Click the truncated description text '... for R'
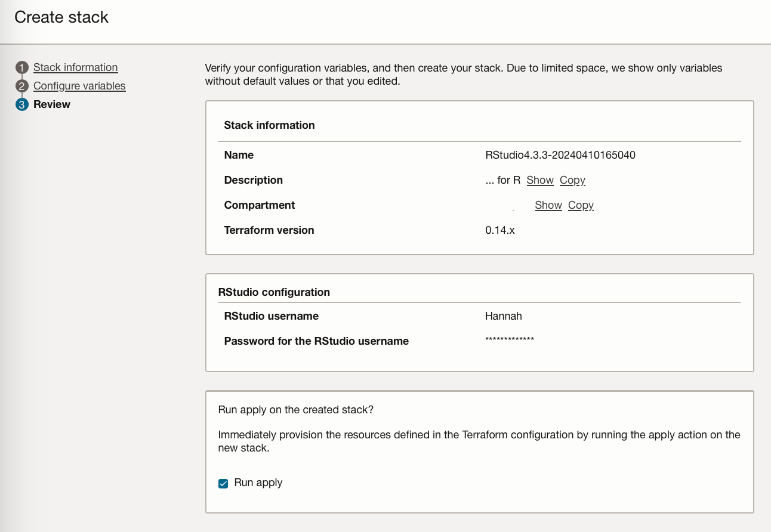 (503, 180)
